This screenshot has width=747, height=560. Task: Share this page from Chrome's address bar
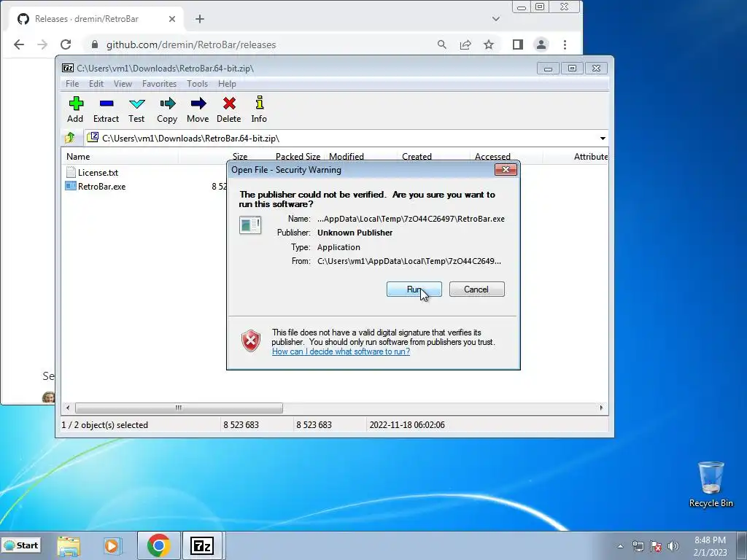[x=465, y=44]
